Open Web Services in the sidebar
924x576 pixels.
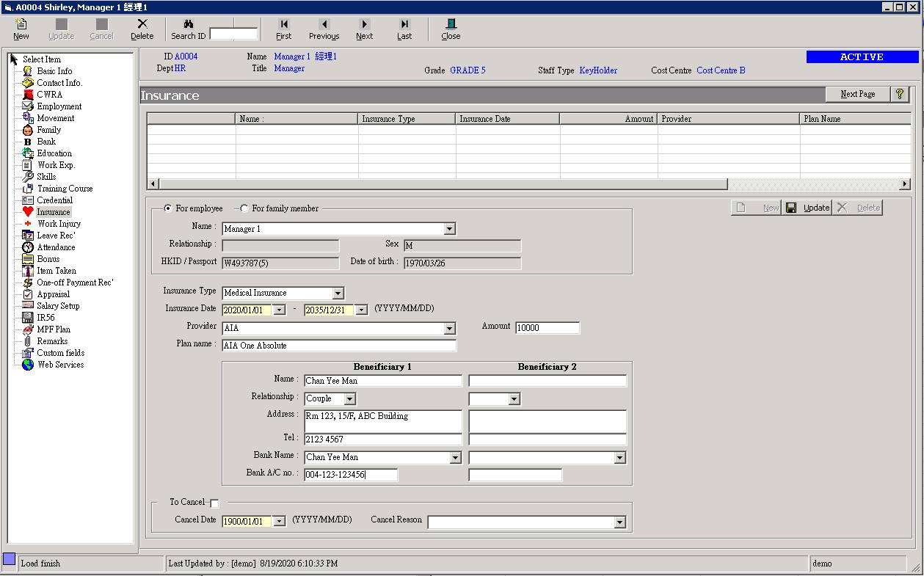(60, 365)
